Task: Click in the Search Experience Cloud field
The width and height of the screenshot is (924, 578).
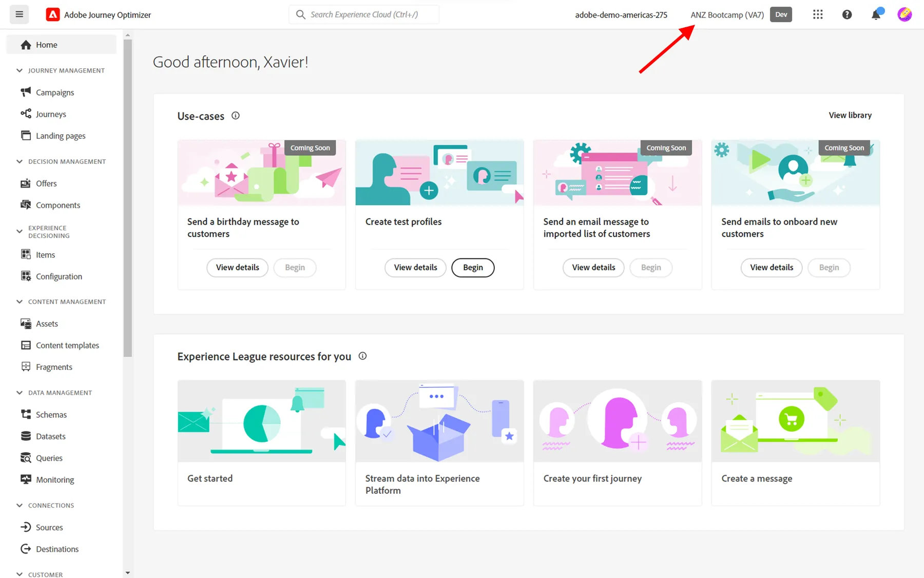Action: pyautogui.click(x=364, y=14)
